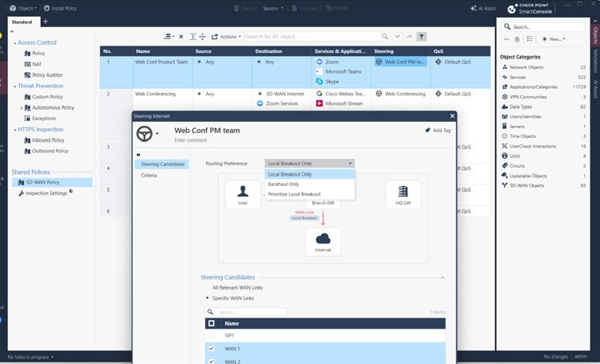Click the Enter comment field
Screen dimensions: 600x364
point(190,140)
